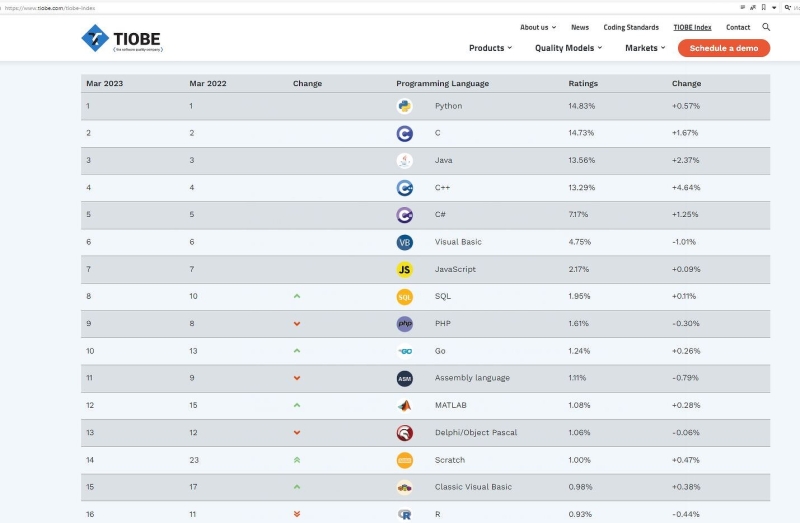The height and width of the screenshot is (523, 800).
Task: Open the Coding Standards link
Action: 631,27
